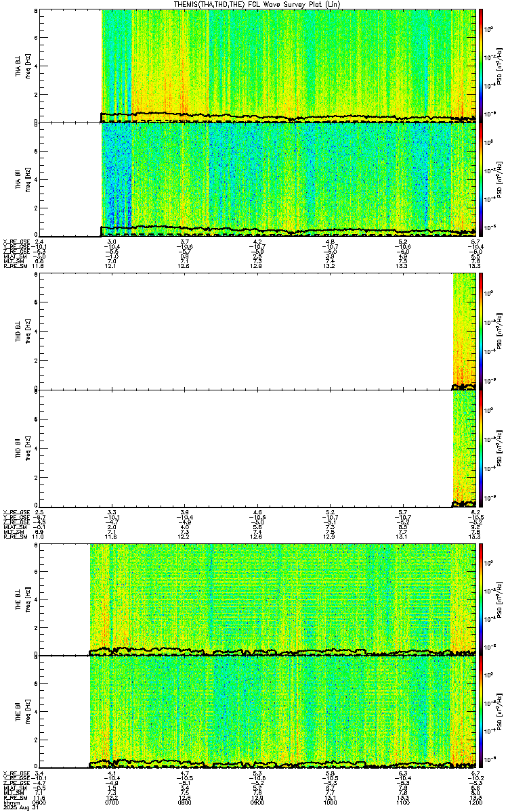Click the THD B-perpendicular spectrogram data strip
Image resolution: width=508 pixels, height=812 pixels.
coord(464,331)
